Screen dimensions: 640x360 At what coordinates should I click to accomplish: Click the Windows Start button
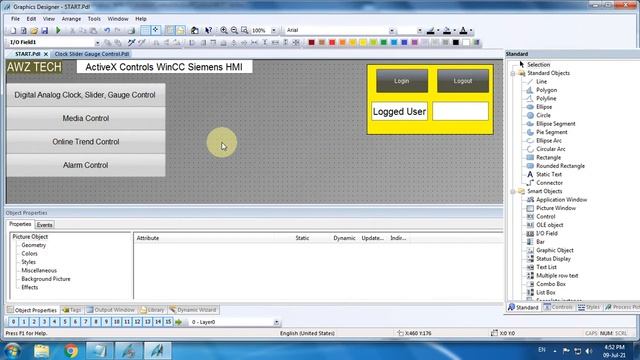(x=12, y=351)
